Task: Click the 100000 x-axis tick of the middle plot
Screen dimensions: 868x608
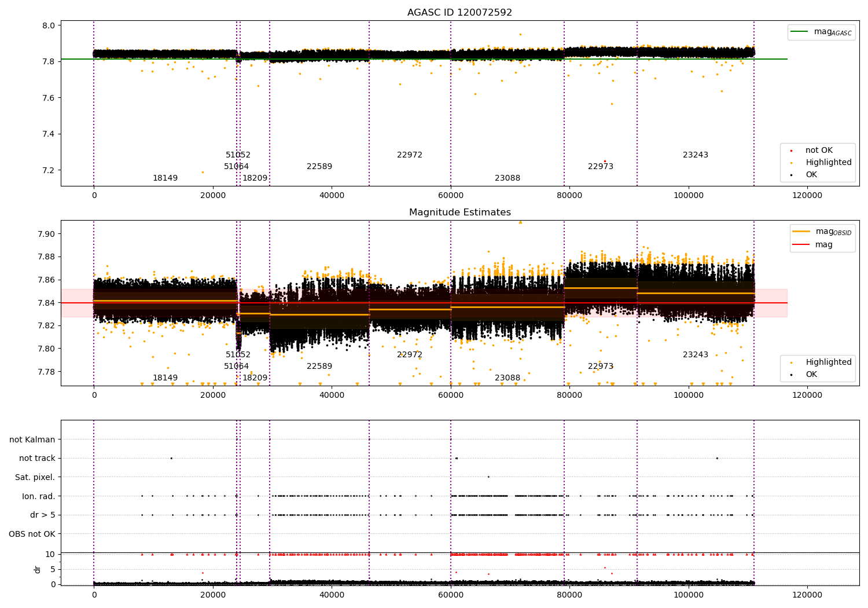Action: coord(689,395)
